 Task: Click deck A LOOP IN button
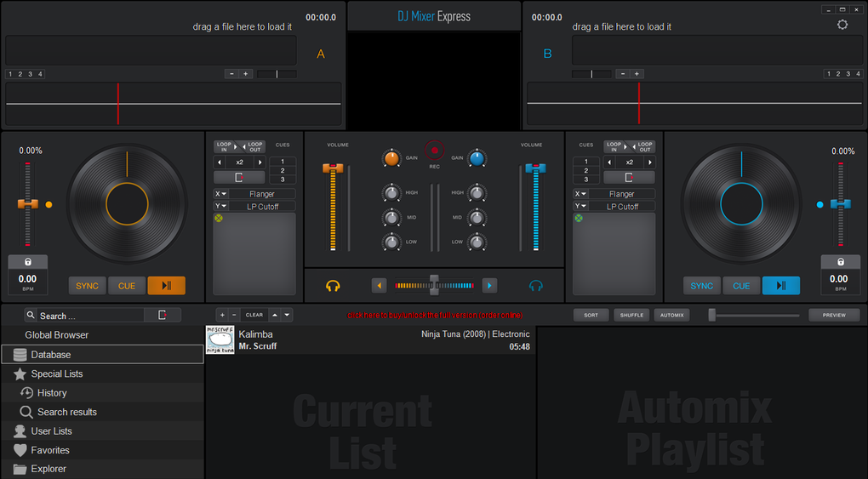tap(224, 146)
